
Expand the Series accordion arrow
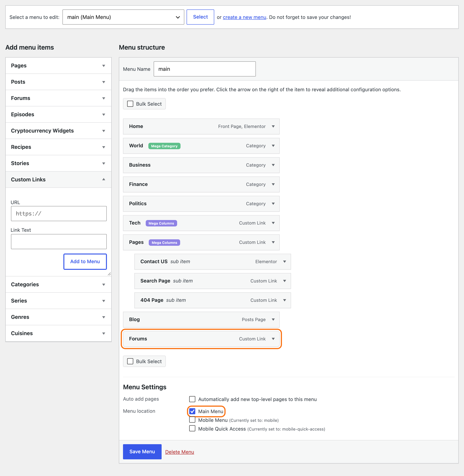[x=104, y=301]
